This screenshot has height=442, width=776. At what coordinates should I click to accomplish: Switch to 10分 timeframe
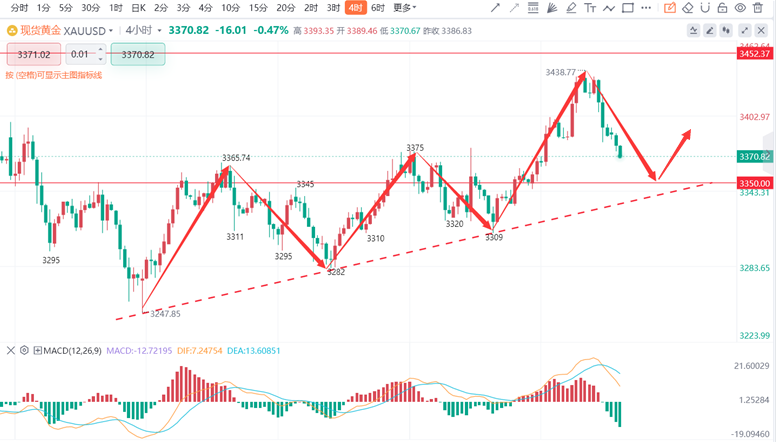tap(231, 8)
